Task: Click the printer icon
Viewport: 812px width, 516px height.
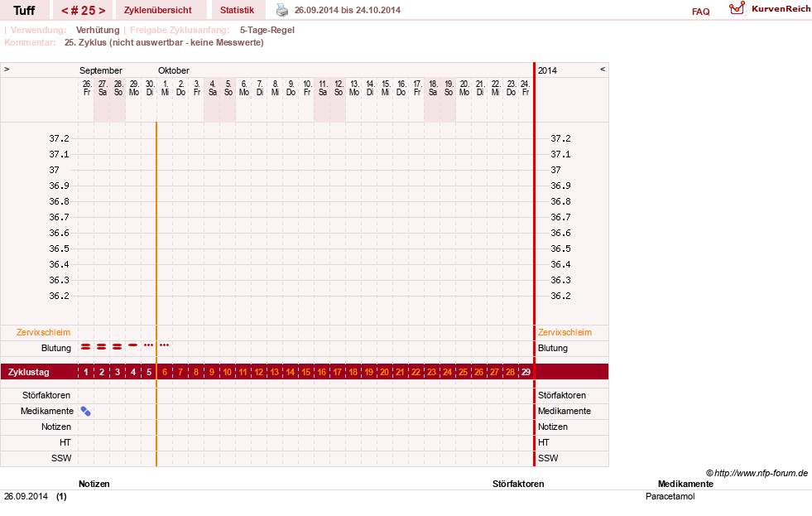Action: pyautogui.click(x=281, y=10)
